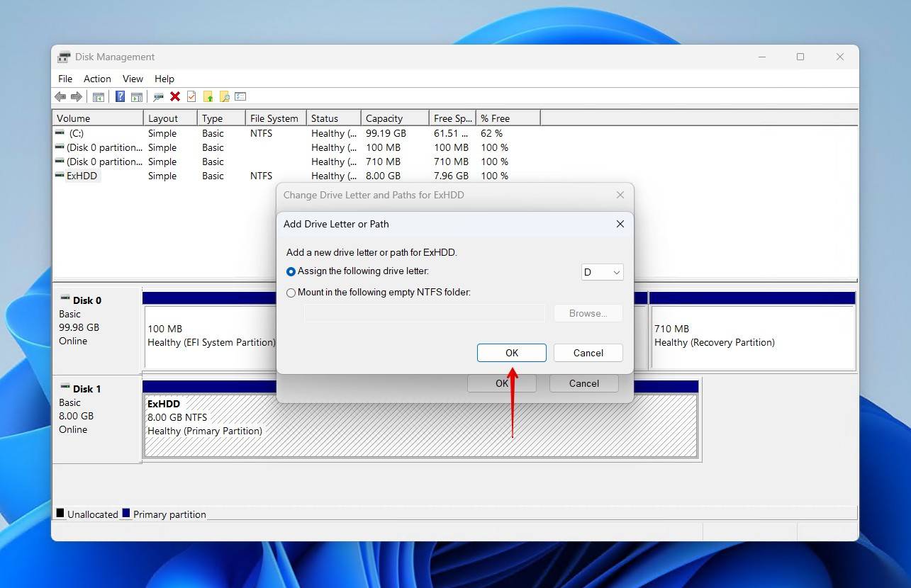This screenshot has height=588, width=911.
Task: Click the NTFS folder path input field
Action: 425,313
